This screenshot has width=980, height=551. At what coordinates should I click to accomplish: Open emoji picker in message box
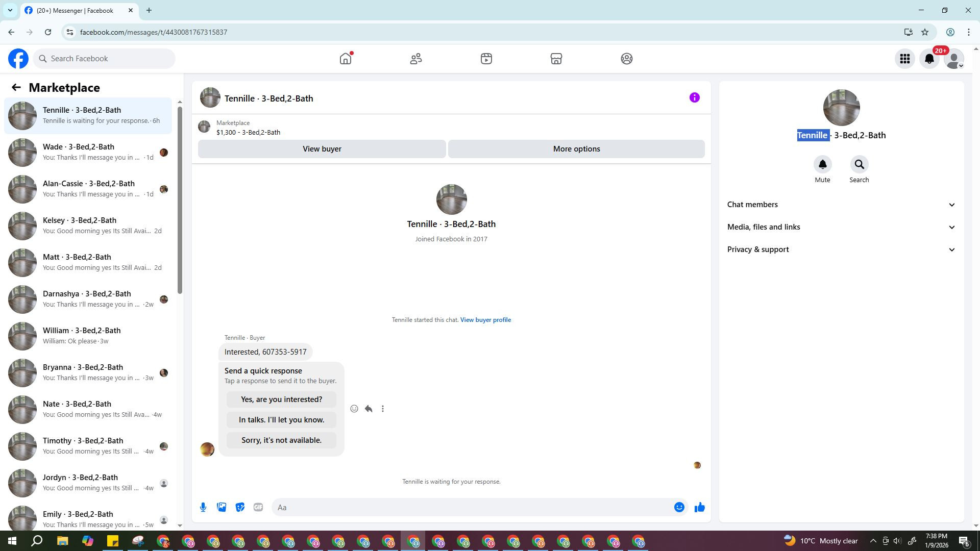click(x=679, y=507)
